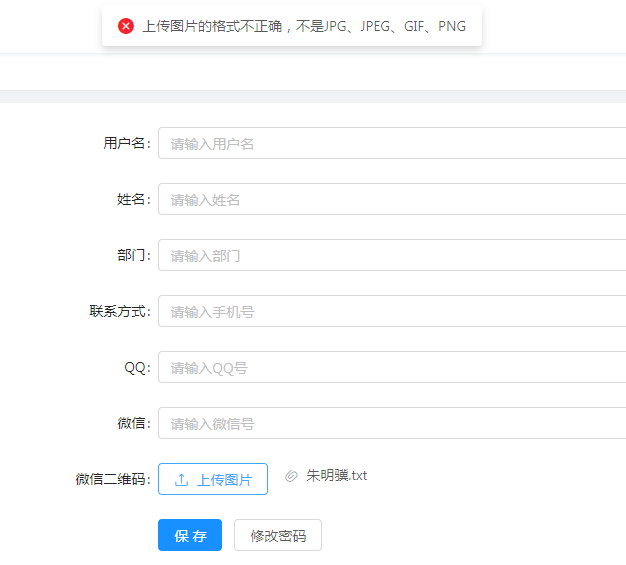
Task: Click the uploaded file name 朱明骥.txt
Action: [x=337, y=476]
